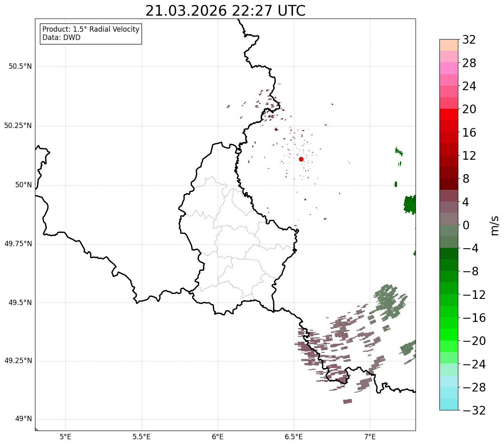Click the colorbar label −32
This screenshot has height=445, width=504.
click(x=474, y=410)
